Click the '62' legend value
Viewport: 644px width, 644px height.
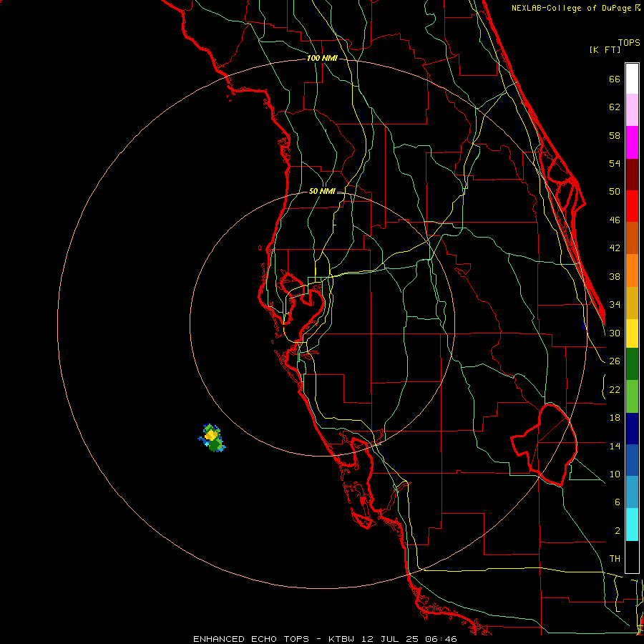point(615,107)
